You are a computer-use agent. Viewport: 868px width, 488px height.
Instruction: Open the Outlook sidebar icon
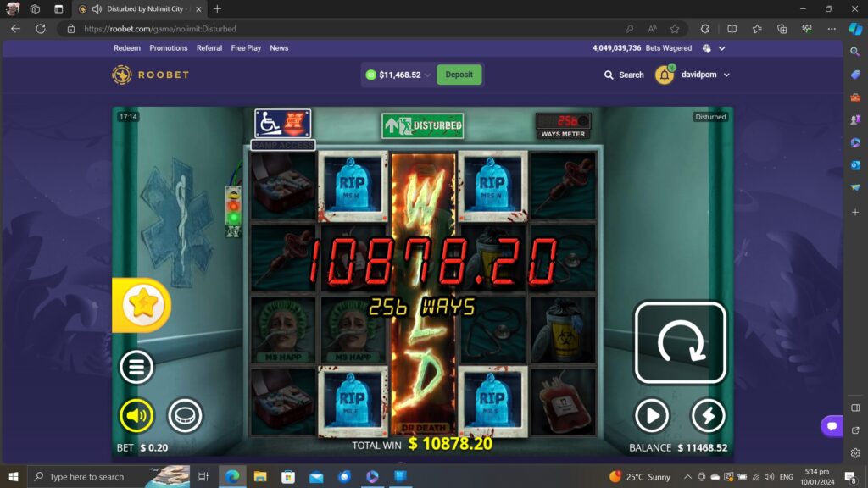click(x=855, y=165)
